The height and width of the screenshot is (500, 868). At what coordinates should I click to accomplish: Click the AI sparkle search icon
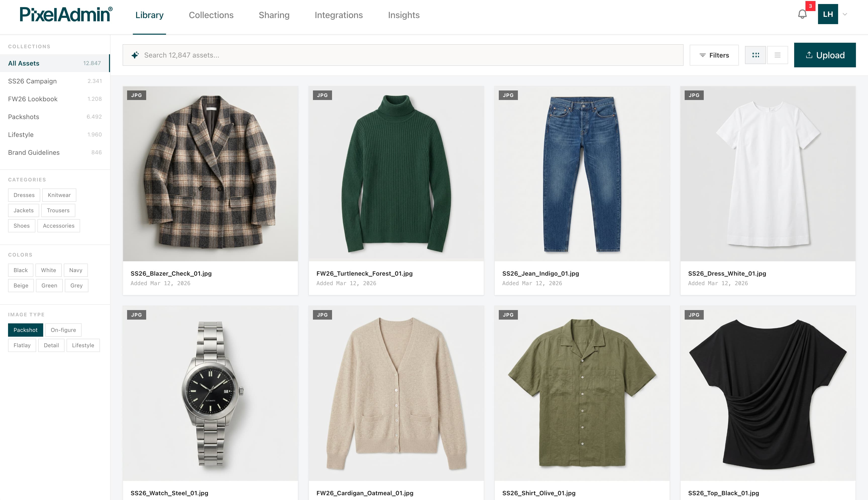coord(135,55)
